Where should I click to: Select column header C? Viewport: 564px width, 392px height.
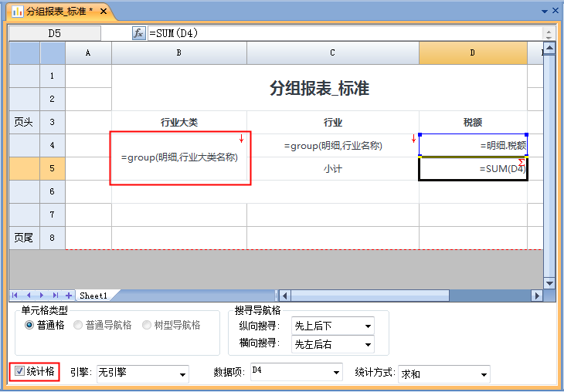click(332, 52)
